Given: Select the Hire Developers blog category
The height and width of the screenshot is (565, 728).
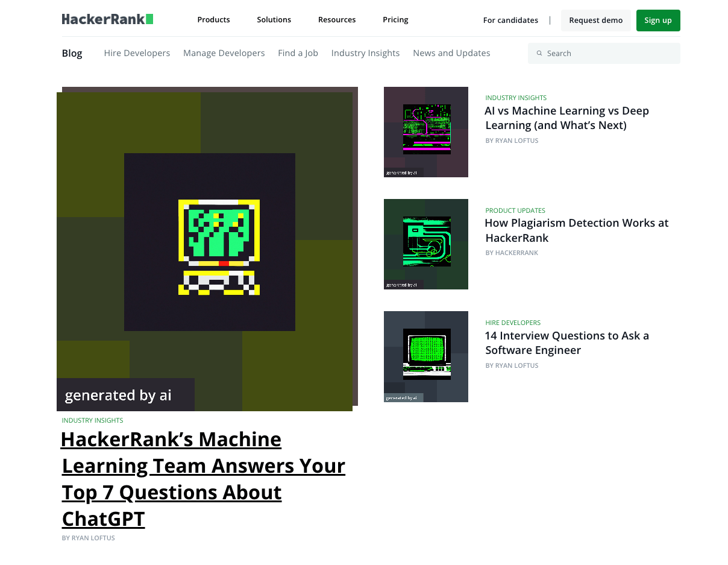Looking at the screenshot, I should [137, 53].
